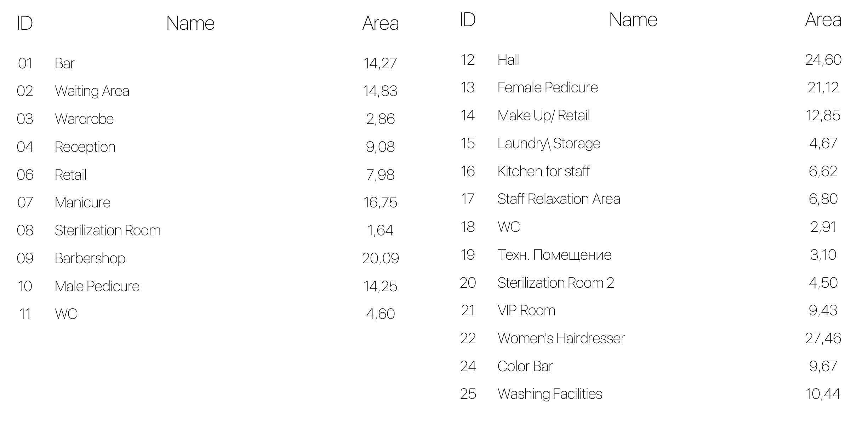Click the Bar room name

point(64,63)
